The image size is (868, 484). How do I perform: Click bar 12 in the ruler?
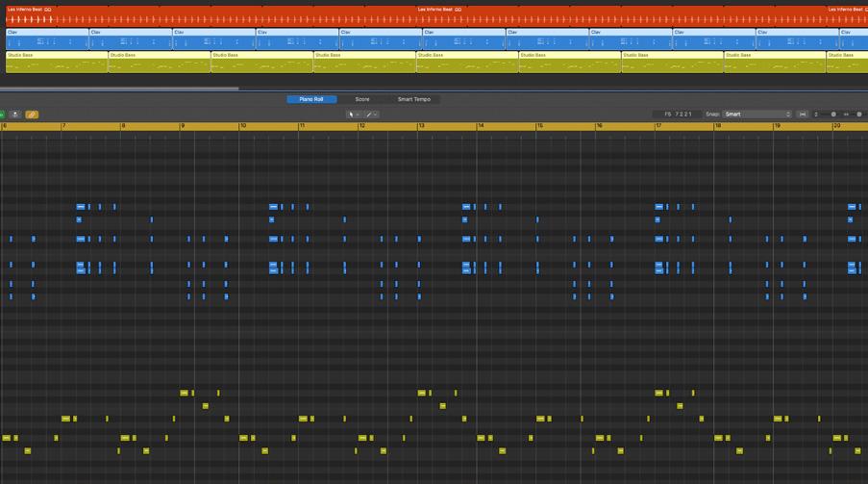362,126
